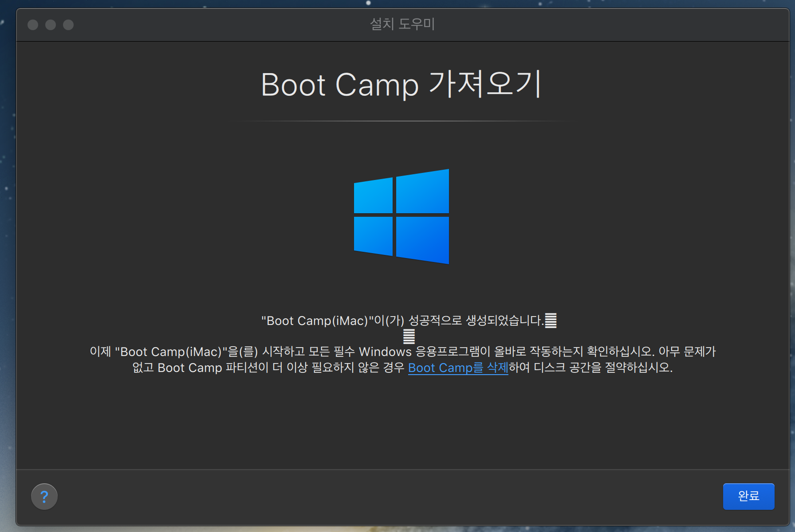Click the window minimize button
The width and height of the screenshot is (795, 532).
(51, 25)
